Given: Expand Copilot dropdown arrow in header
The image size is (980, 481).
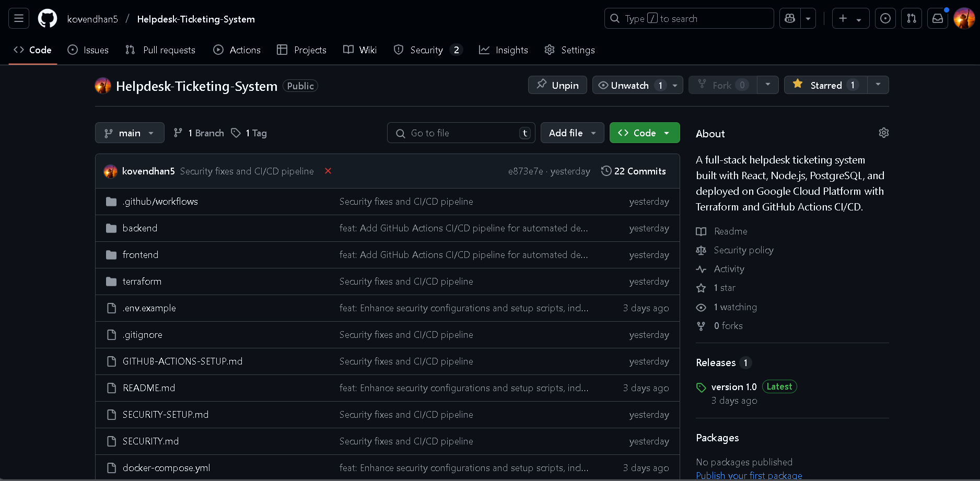Looking at the screenshot, I should click(x=808, y=19).
